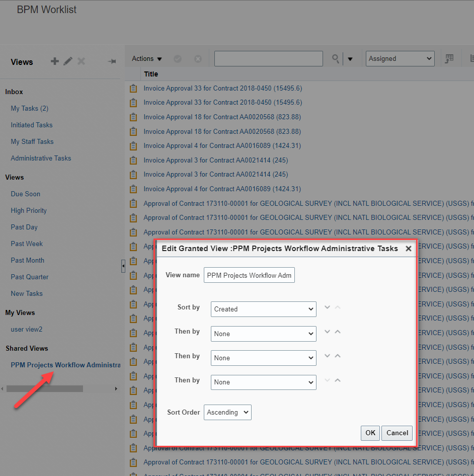Open the Assigned filter dropdown
The width and height of the screenshot is (474, 476).
click(x=400, y=58)
